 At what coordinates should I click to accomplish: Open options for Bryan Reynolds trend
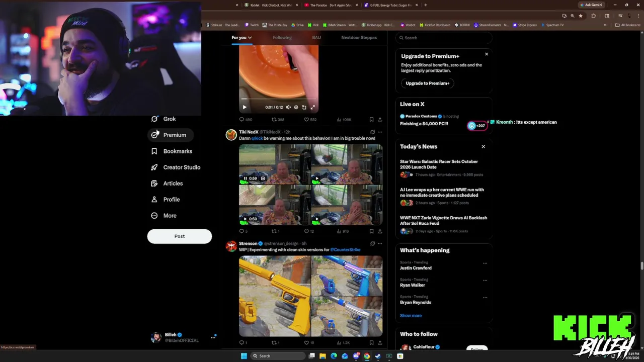(485, 297)
